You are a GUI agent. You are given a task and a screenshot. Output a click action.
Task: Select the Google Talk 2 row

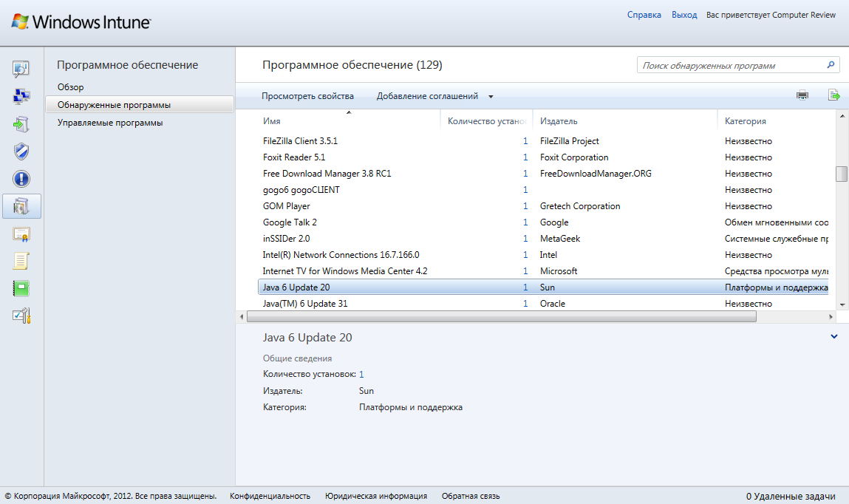(x=543, y=222)
